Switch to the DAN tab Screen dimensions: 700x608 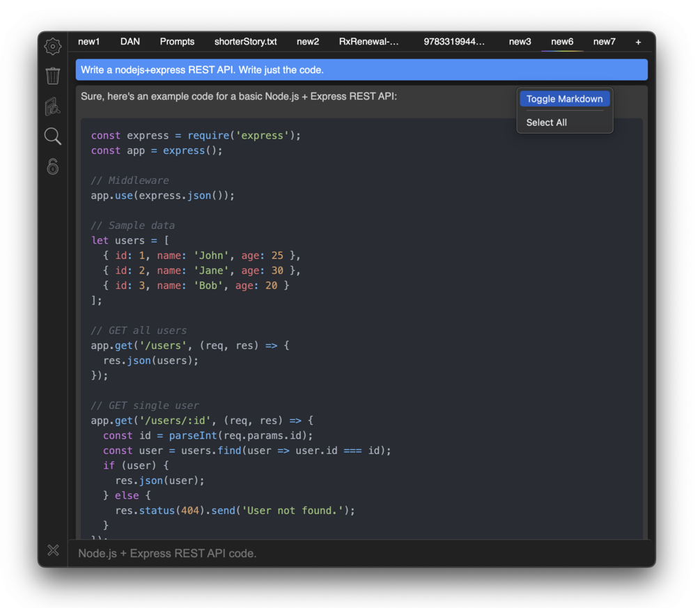pos(130,42)
